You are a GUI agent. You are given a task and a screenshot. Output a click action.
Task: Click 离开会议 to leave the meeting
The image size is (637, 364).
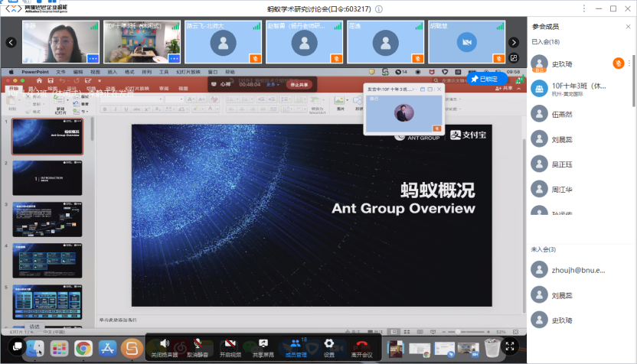click(361, 343)
